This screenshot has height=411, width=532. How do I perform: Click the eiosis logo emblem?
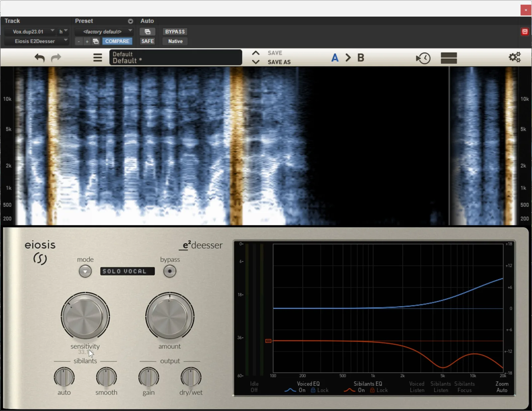click(40, 258)
